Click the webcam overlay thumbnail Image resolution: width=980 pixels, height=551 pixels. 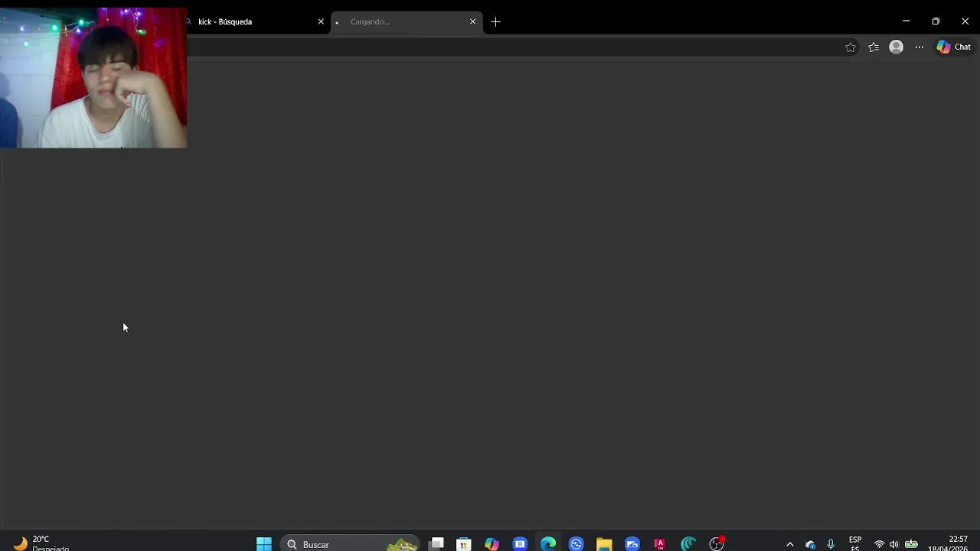93,78
